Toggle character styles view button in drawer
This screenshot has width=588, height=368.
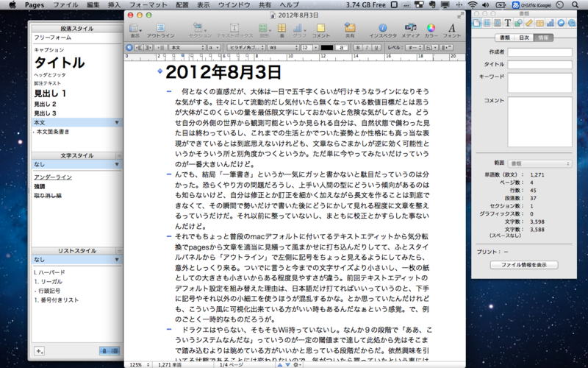[x=104, y=351]
